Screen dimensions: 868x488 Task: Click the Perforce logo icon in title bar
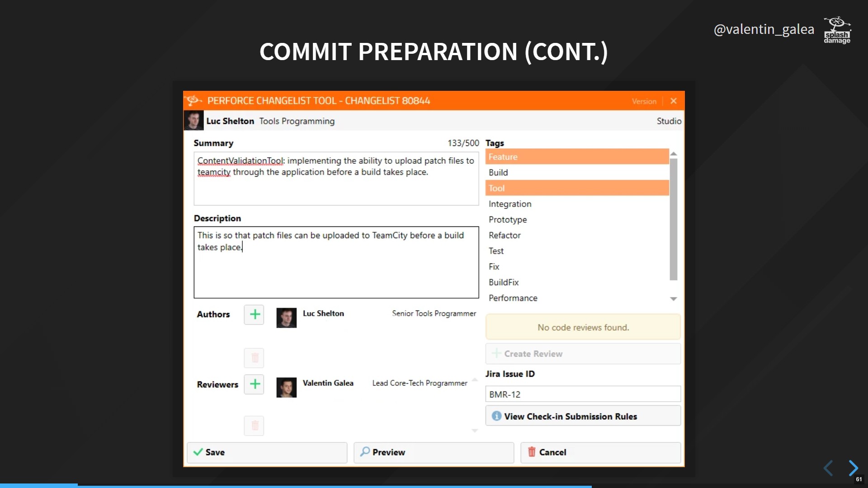click(196, 100)
